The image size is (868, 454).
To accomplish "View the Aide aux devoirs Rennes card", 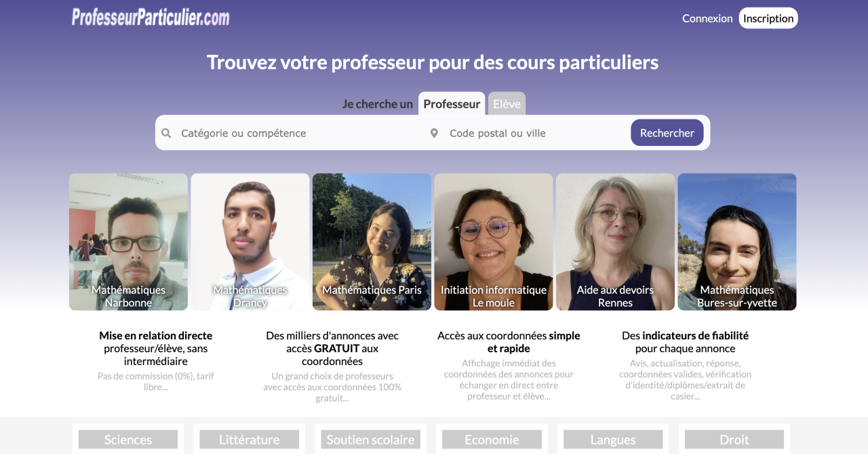I will pyautogui.click(x=615, y=242).
